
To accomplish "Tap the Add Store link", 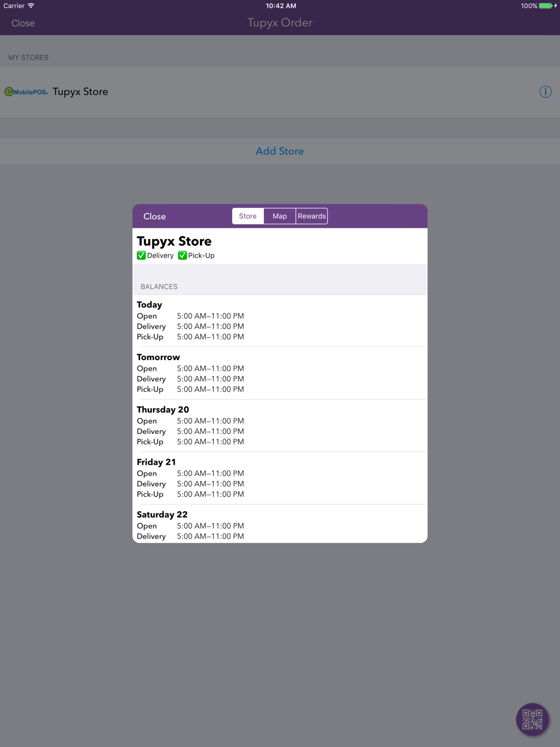I will [x=279, y=151].
